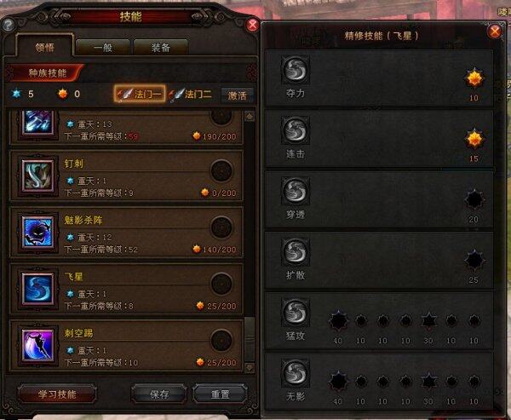This screenshot has width=511, height=420.
Task: Activate the lit star gem for 连击
Action: tap(474, 139)
